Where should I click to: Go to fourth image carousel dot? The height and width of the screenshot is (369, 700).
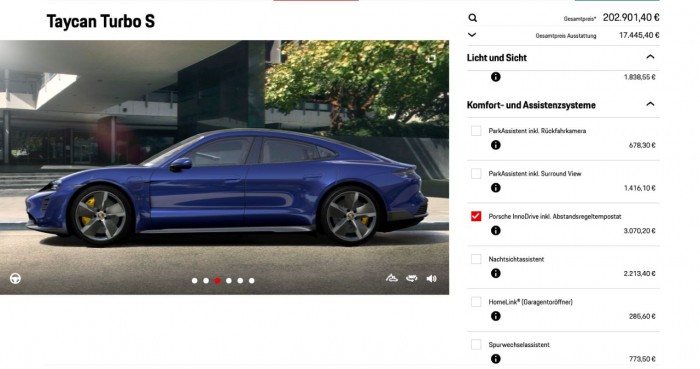coord(229,281)
